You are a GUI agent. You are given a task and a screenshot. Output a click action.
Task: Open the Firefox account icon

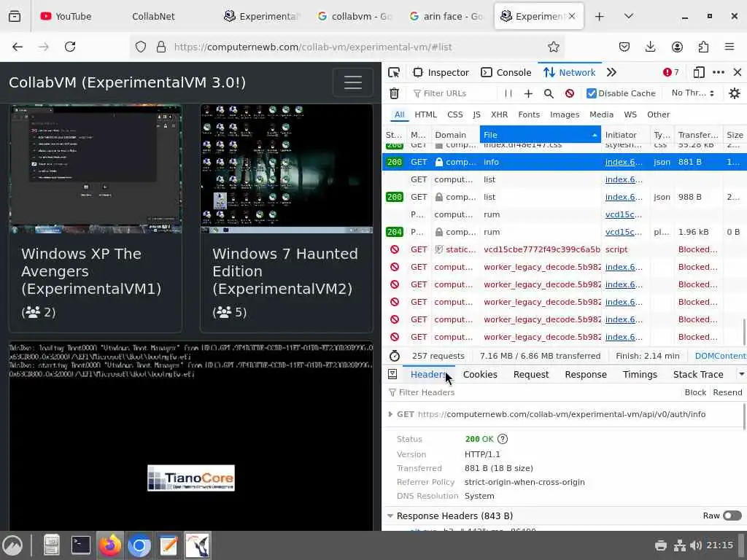coord(677,47)
